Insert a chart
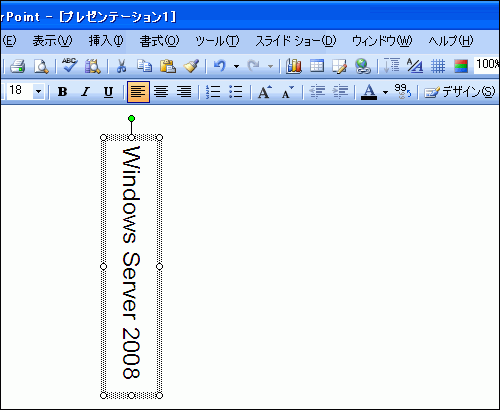The image size is (500, 410). (294, 66)
